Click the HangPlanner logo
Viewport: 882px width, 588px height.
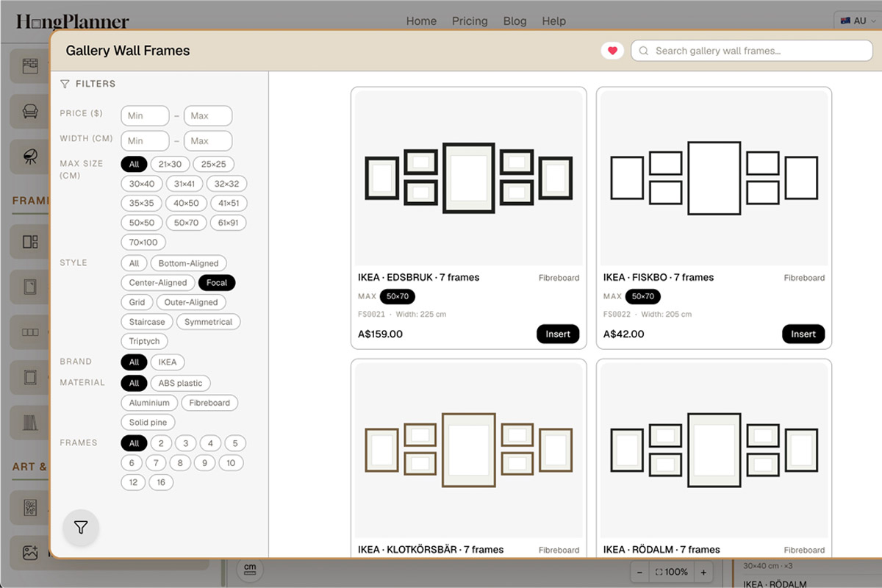73,21
